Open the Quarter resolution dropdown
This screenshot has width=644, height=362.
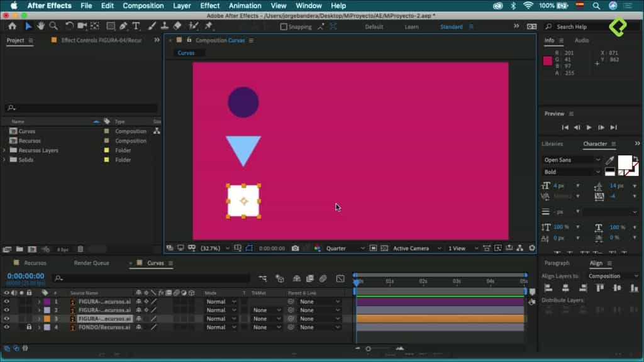tap(345, 248)
